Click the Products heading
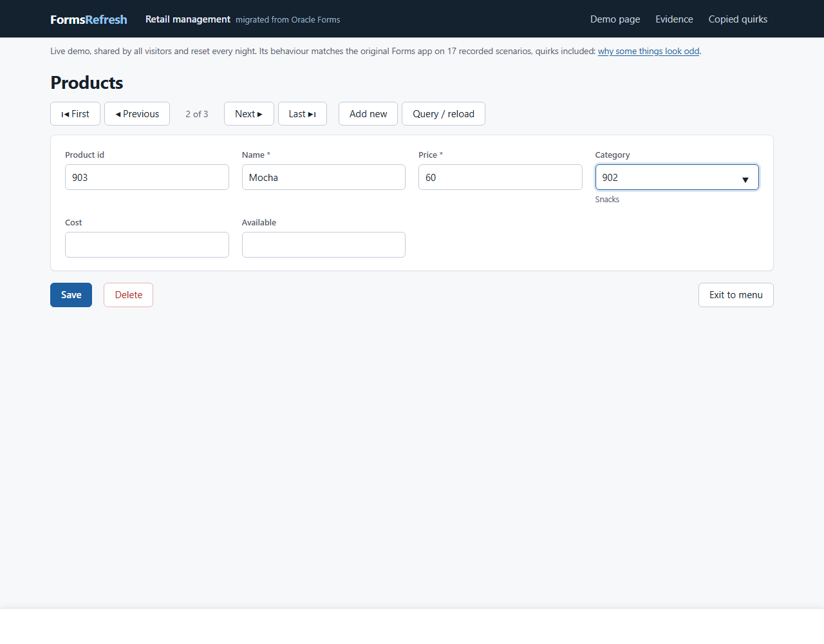This screenshot has height=644, width=824. pos(87,82)
